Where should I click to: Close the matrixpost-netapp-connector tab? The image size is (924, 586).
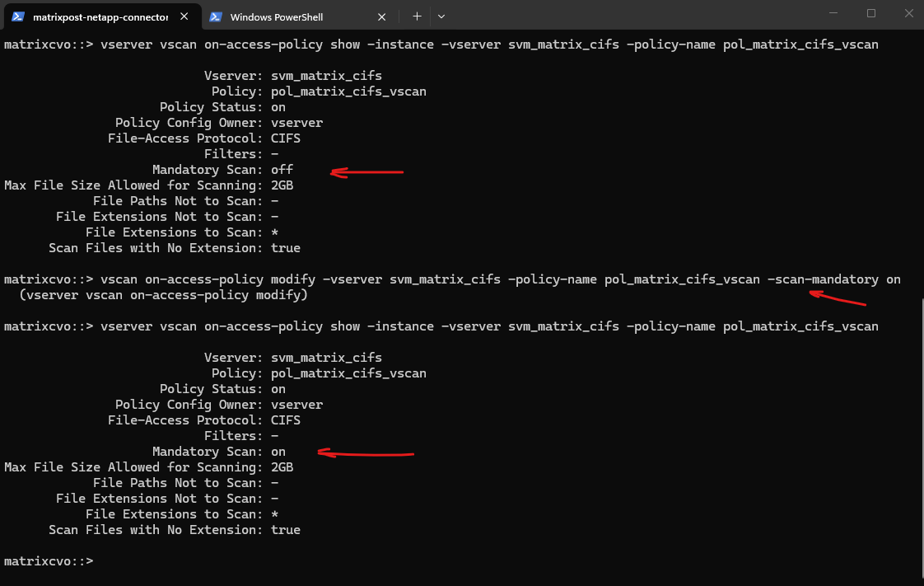pyautogui.click(x=184, y=16)
